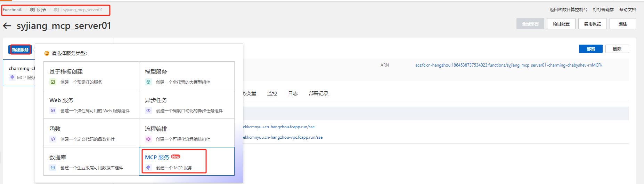Select the MCP 服务 diamond icon in menu
This screenshot has width=644, height=184.
pyautogui.click(x=148, y=168)
